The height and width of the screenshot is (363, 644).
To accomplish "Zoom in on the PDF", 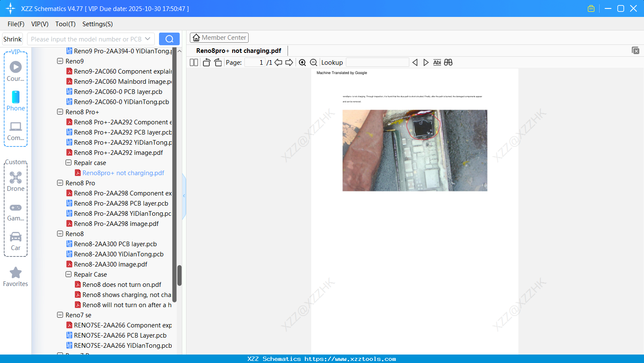I will click(302, 63).
